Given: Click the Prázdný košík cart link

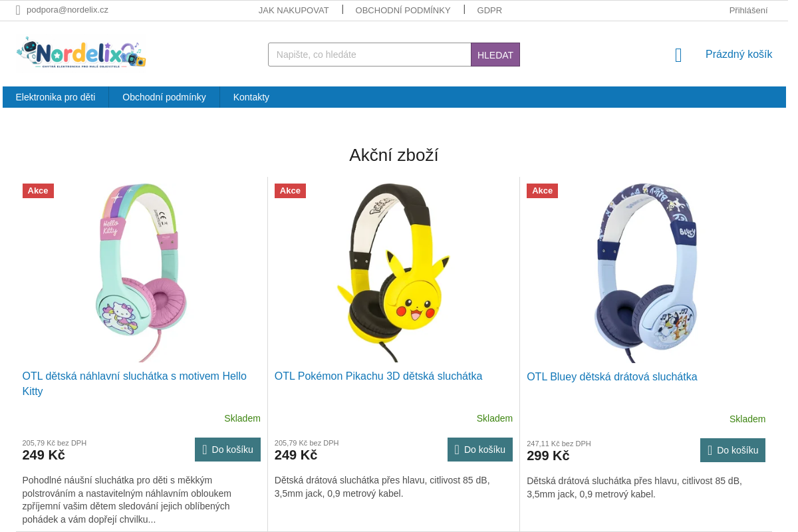Looking at the screenshot, I should 739,55.
